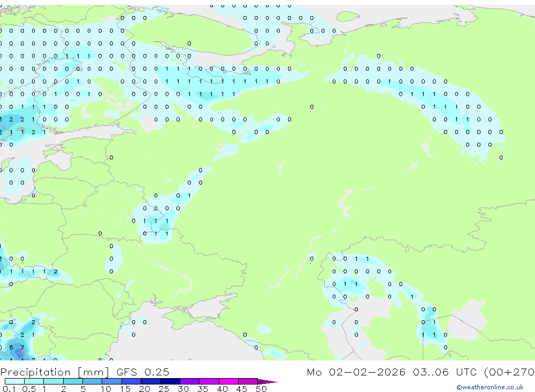Viewport: 535px width, 392px height.
Task: Click the 'Mo 02-02-2026' date text
Action: 356,372
